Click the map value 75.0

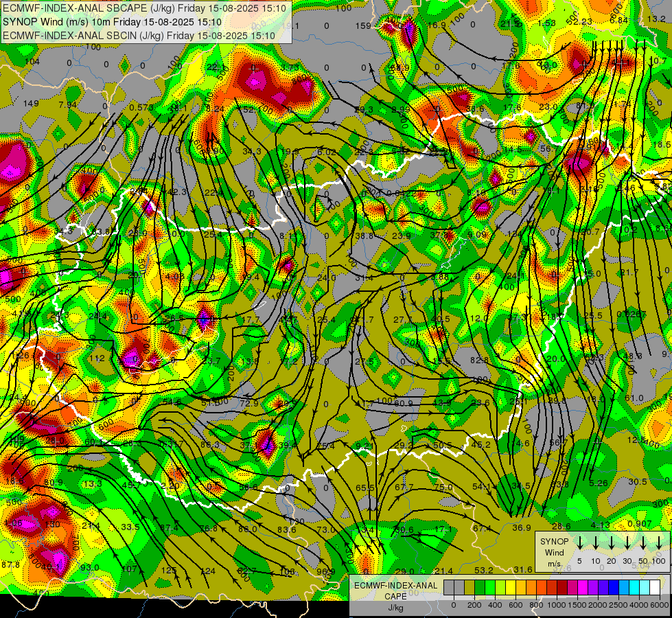(443, 488)
